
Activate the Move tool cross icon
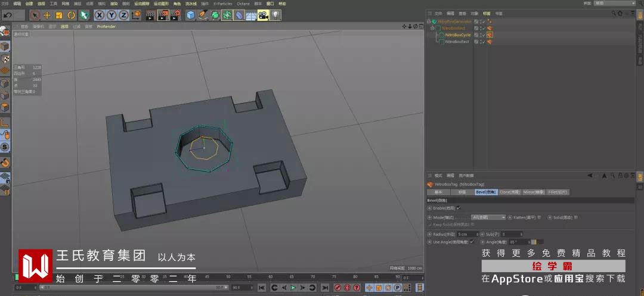tap(47, 15)
